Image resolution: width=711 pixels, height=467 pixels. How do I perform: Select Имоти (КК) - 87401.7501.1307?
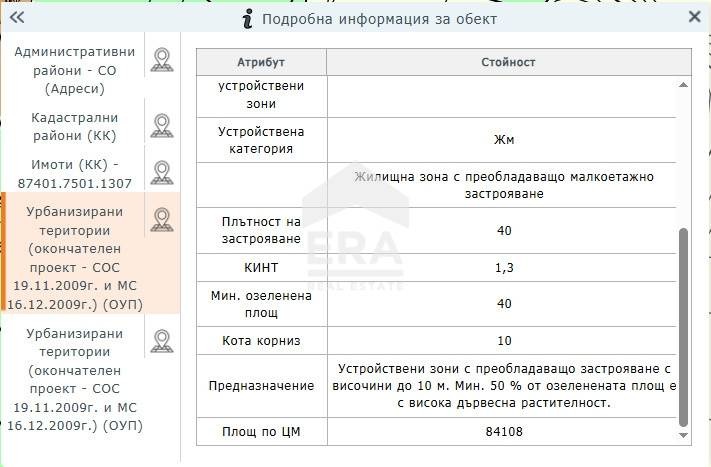pyautogui.click(x=74, y=173)
